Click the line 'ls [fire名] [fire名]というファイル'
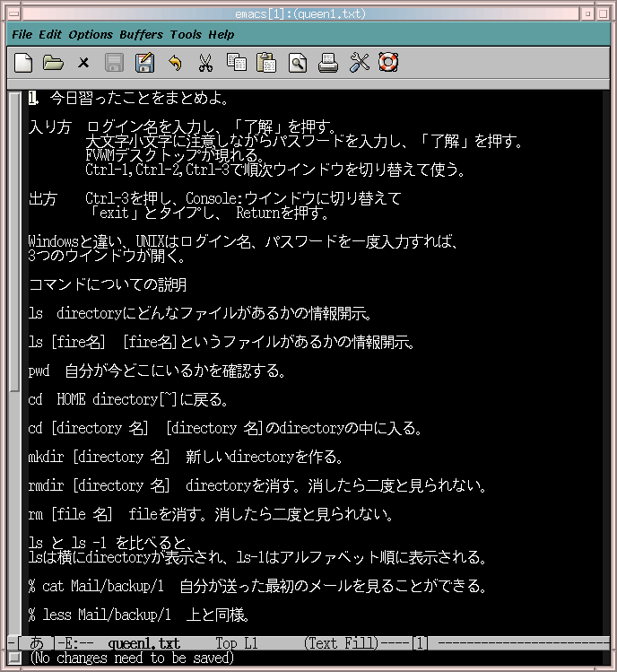This screenshot has width=617, height=672. point(222,342)
